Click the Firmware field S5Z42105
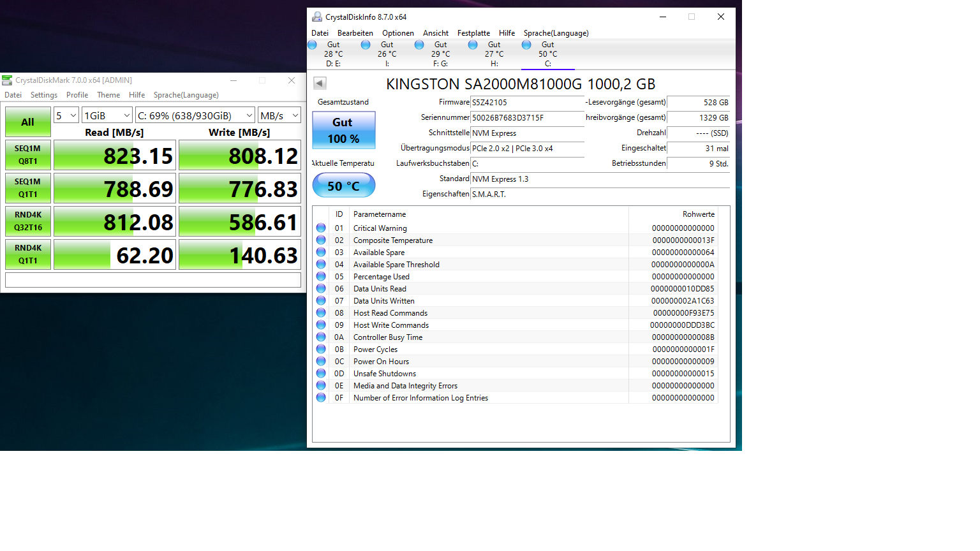 tap(527, 102)
